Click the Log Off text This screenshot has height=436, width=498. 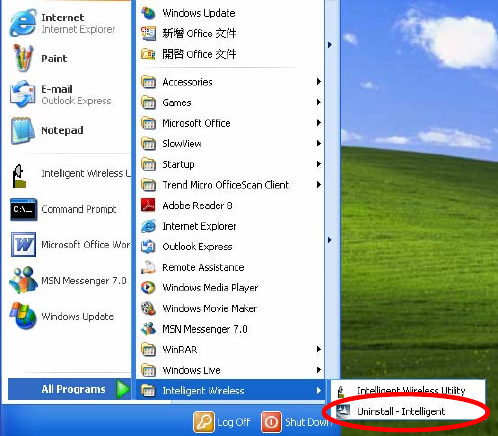tap(234, 423)
